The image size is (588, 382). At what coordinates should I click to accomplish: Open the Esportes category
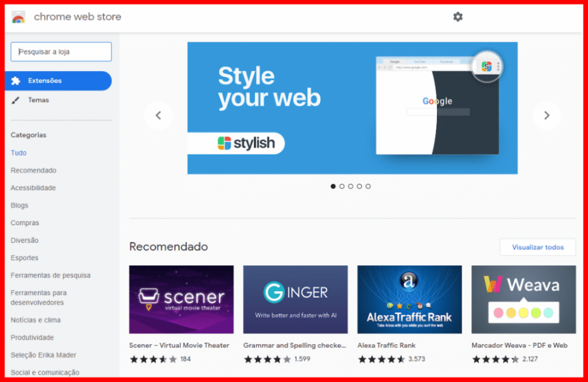click(24, 258)
